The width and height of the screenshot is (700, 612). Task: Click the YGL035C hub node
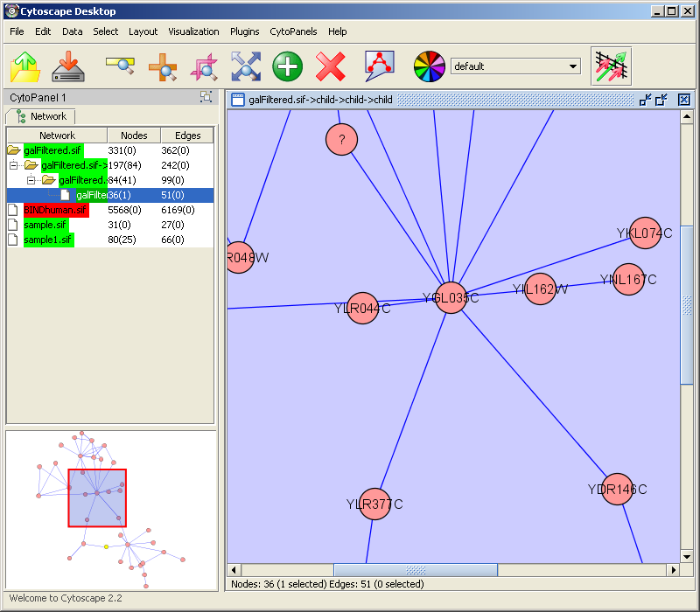(451, 297)
